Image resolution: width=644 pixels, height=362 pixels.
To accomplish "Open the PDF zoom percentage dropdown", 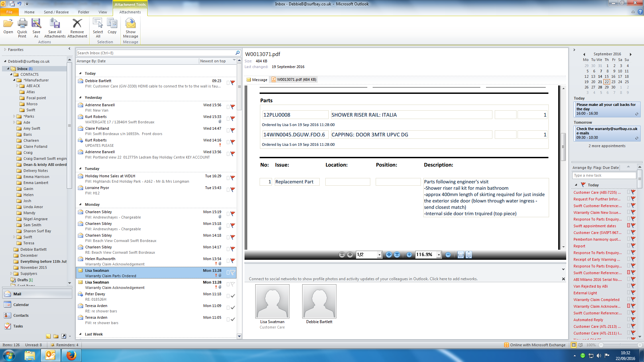I will pos(439,255).
